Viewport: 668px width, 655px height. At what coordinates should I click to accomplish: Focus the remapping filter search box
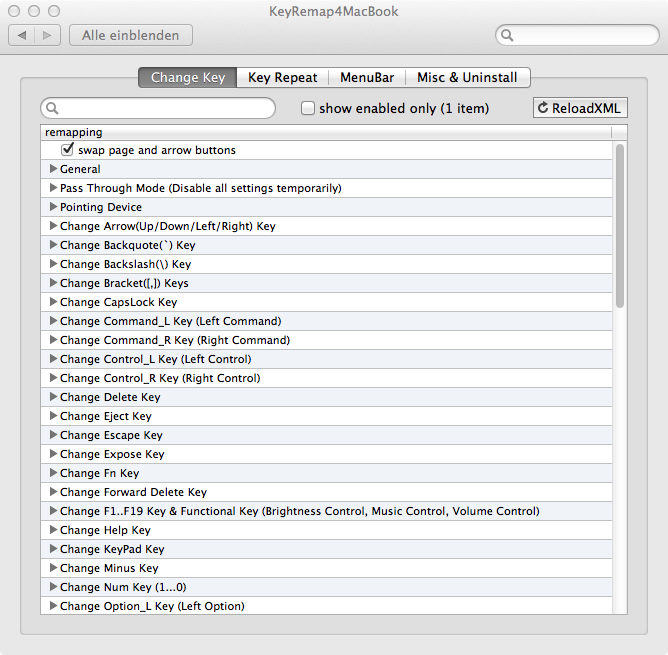(x=158, y=108)
